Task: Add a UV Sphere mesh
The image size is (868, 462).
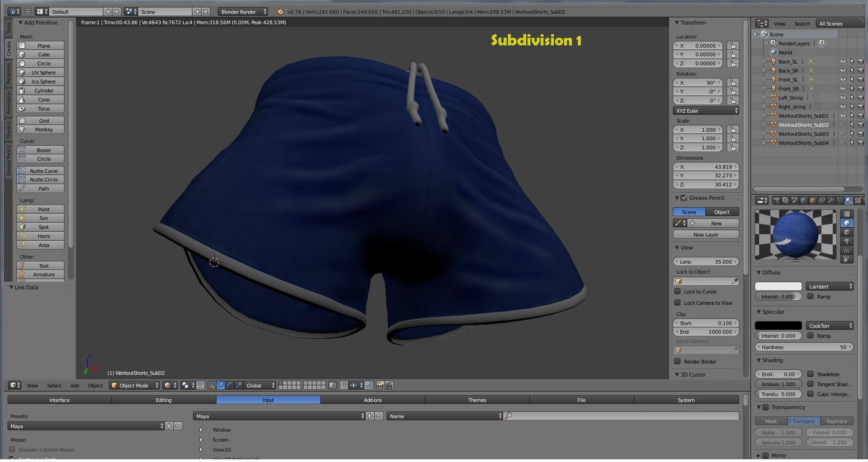Action: pos(41,73)
